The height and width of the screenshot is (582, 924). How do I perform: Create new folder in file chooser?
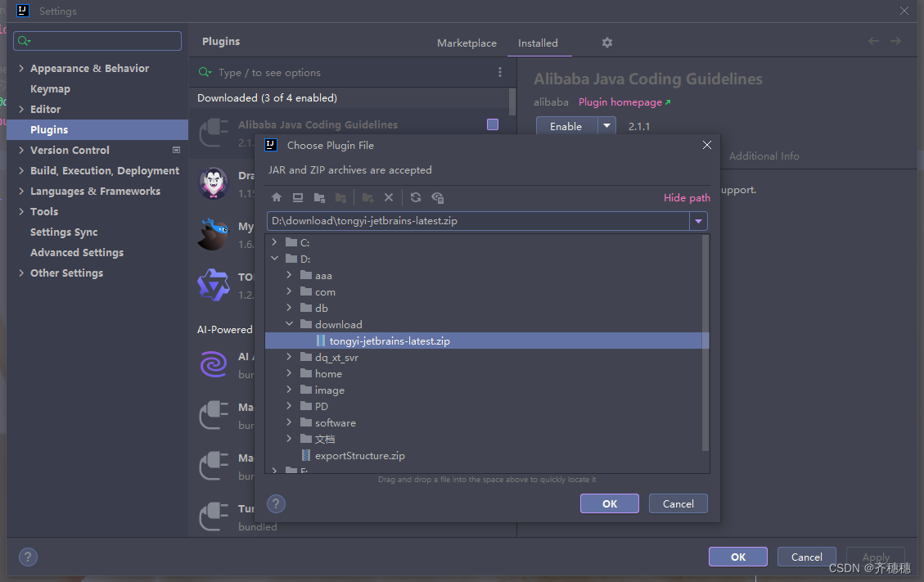pyautogui.click(x=367, y=197)
